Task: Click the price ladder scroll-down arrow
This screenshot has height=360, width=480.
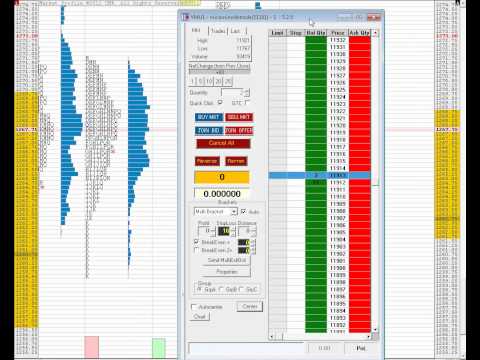Action: pyautogui.click(x=375, y=330)
